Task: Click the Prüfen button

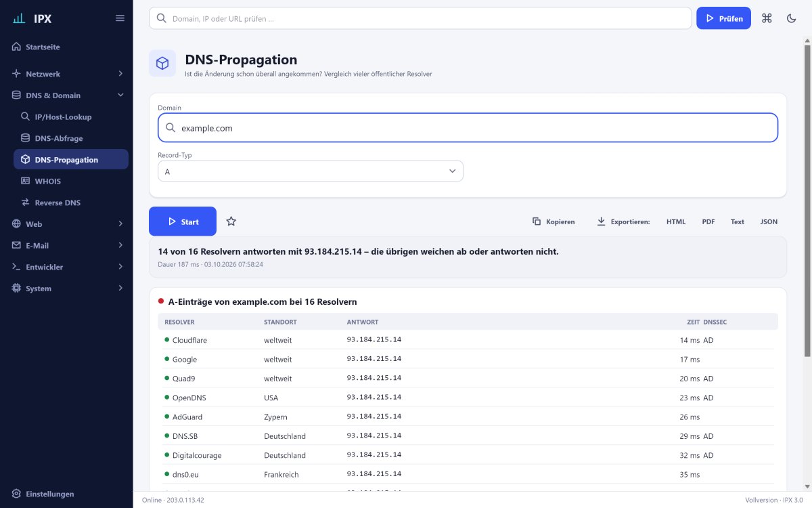Action: [x=723, y=18]
